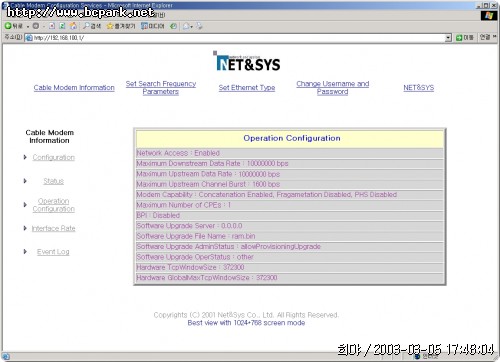Viewport: 500px width, 362px height.
Task: Click the grey Forward button
Action: click(x=36, y=26)
